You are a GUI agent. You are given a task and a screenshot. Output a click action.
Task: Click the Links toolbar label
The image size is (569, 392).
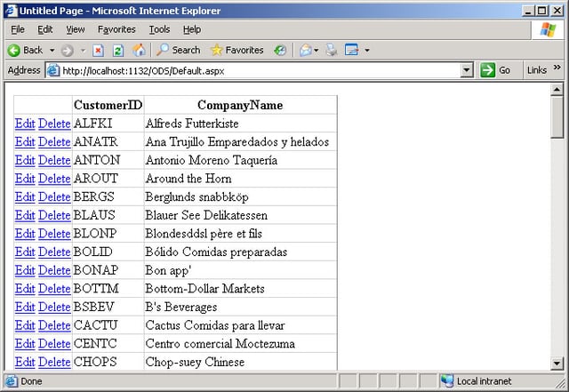[537, 70]
